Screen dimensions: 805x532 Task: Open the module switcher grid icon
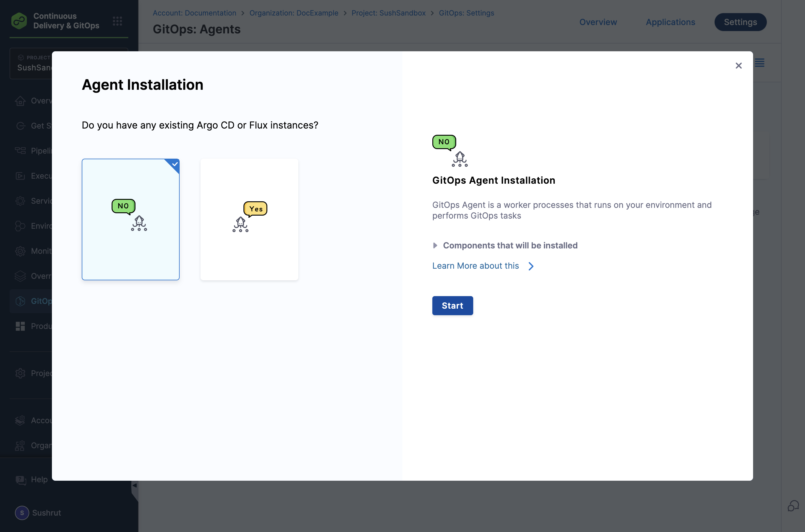[118, 21]
